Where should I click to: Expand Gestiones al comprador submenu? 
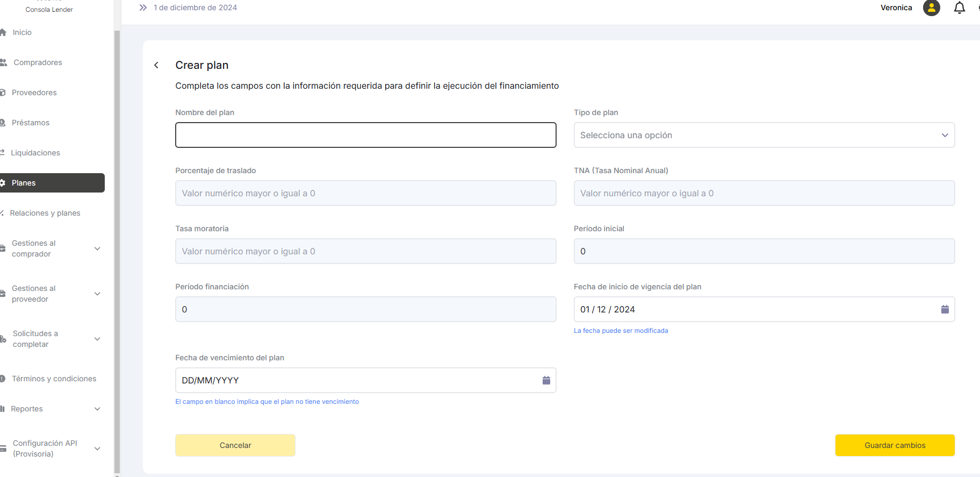[x=97, y=248]
